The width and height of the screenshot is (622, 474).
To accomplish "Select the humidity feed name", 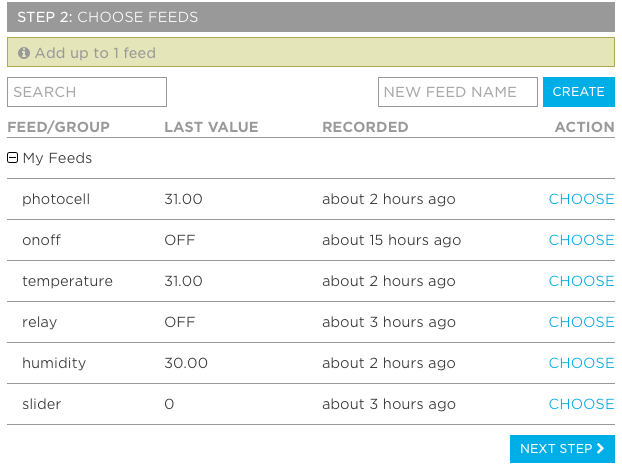I will point(54,363).
